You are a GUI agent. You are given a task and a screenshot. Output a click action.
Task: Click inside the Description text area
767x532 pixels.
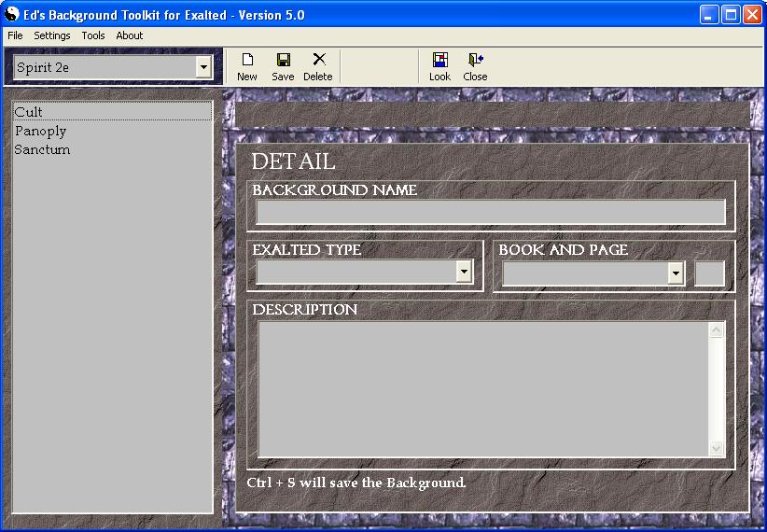[x=483, y=389]
